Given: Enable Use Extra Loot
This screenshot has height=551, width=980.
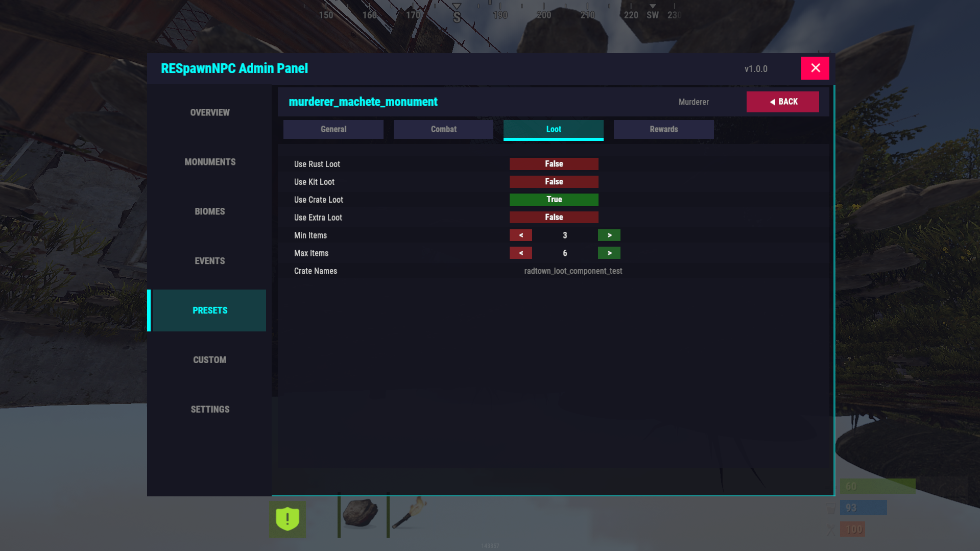Looking at the screenshot, I should (554, 218).
